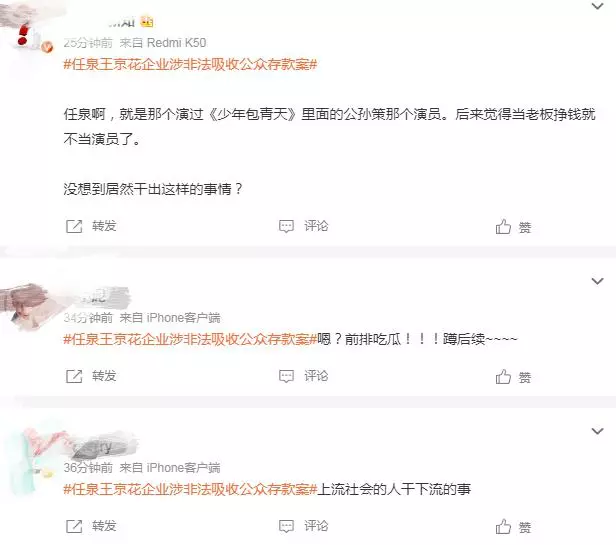
Task: Like the 前排吃瓜 post
Action: (513, 377)
